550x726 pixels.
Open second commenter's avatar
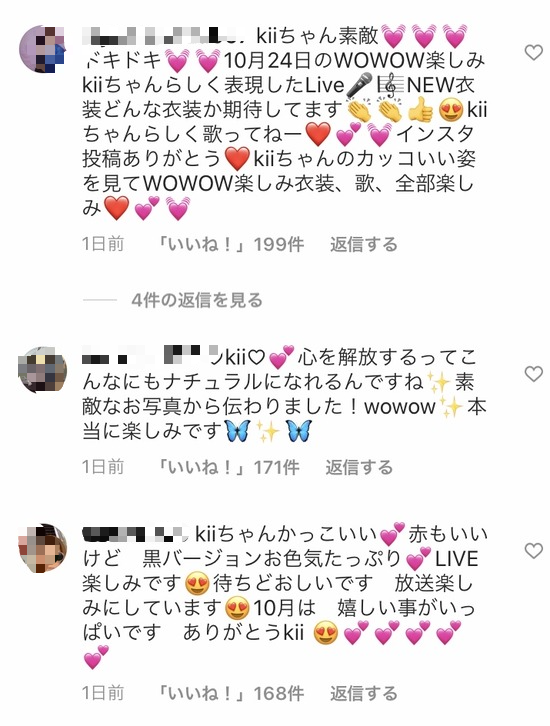pos(43,370)
